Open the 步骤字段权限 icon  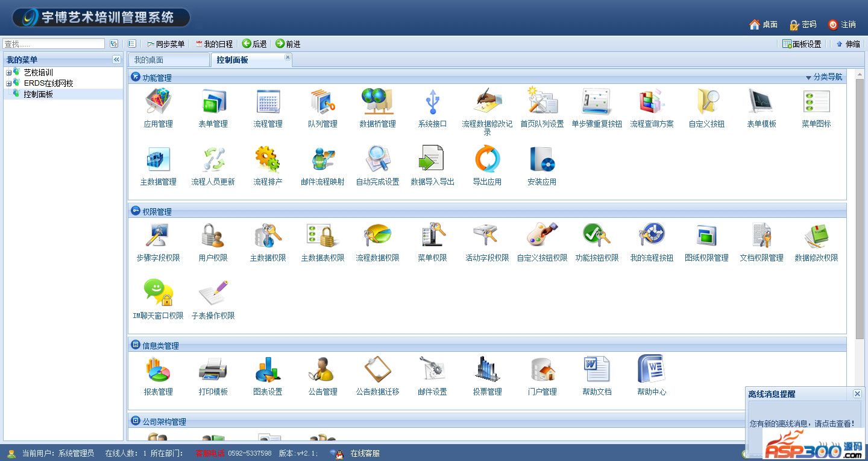(x=159, y=235)
